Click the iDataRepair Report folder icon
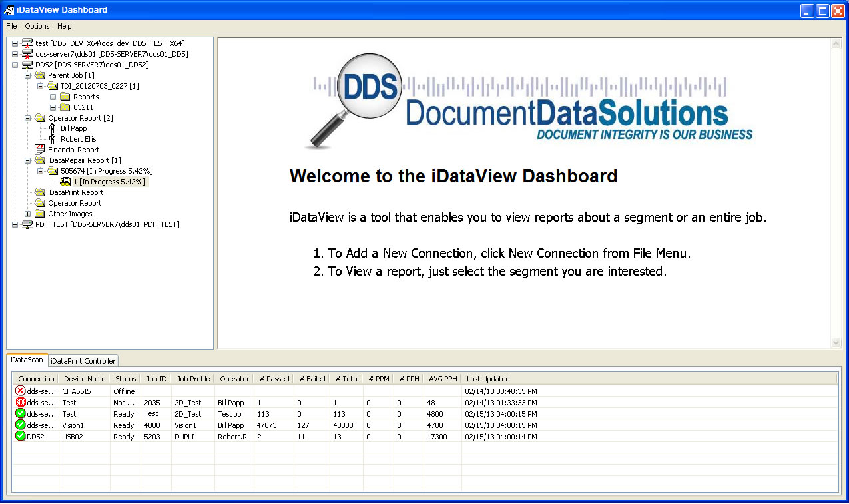849x504 pixels. [x=40, y=160]
